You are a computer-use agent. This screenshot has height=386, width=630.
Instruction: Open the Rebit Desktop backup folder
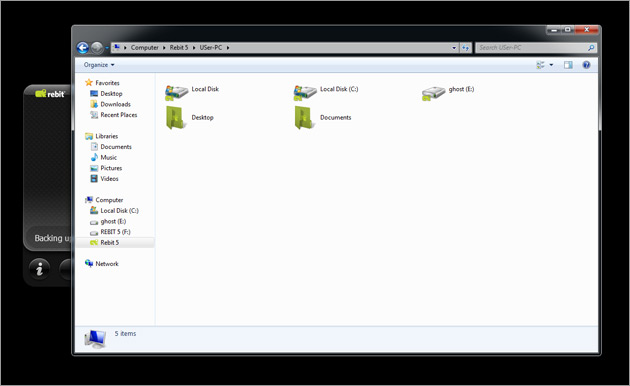(189, 118)
